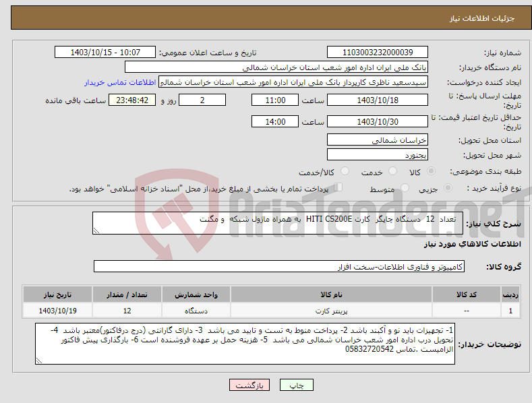Click the ردیف column header
Screen dimensions: 532x403
click(510, 294)
